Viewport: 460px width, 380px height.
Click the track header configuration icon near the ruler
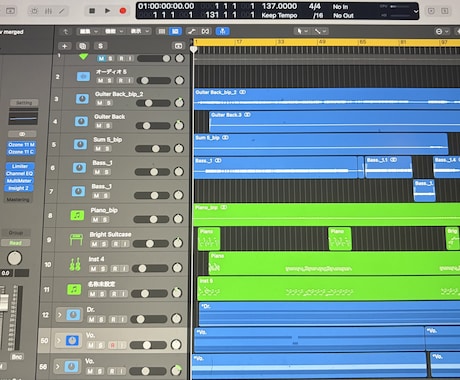[178, 46]
